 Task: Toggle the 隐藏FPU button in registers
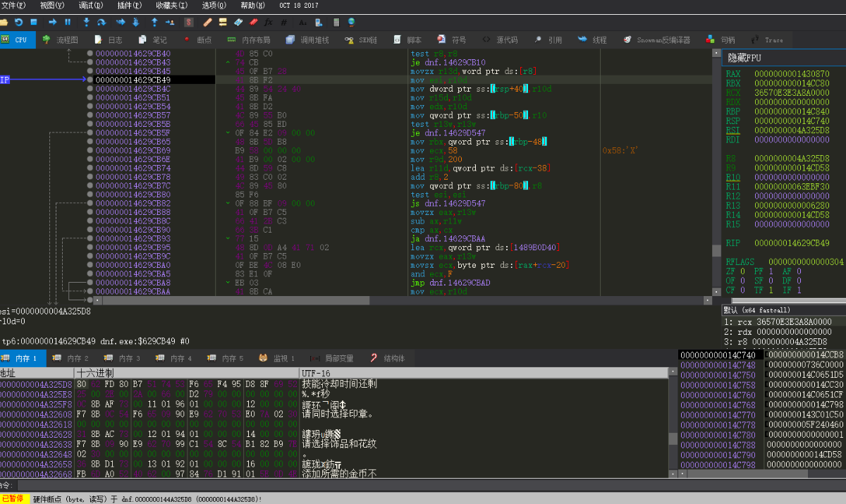[744, 58]
